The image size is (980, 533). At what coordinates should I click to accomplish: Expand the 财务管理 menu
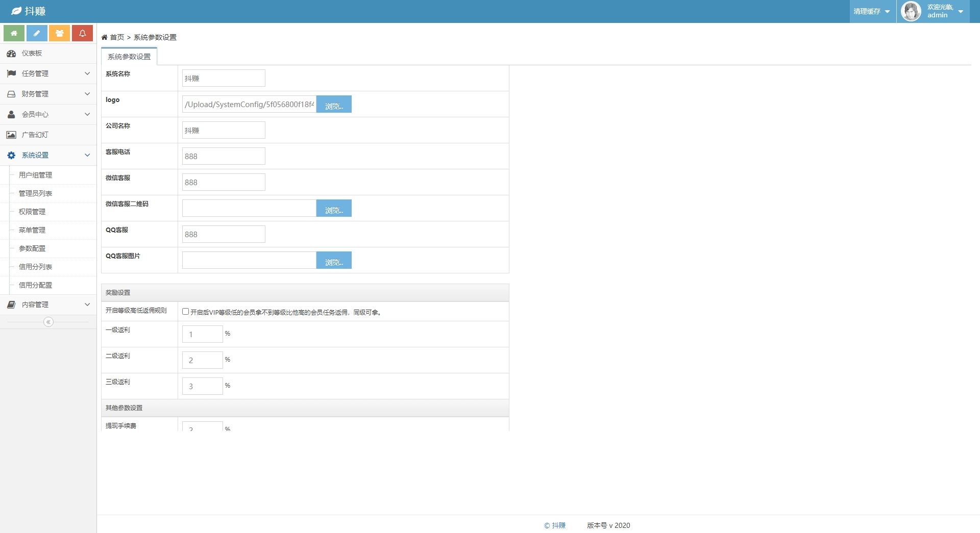coord(48,94)
